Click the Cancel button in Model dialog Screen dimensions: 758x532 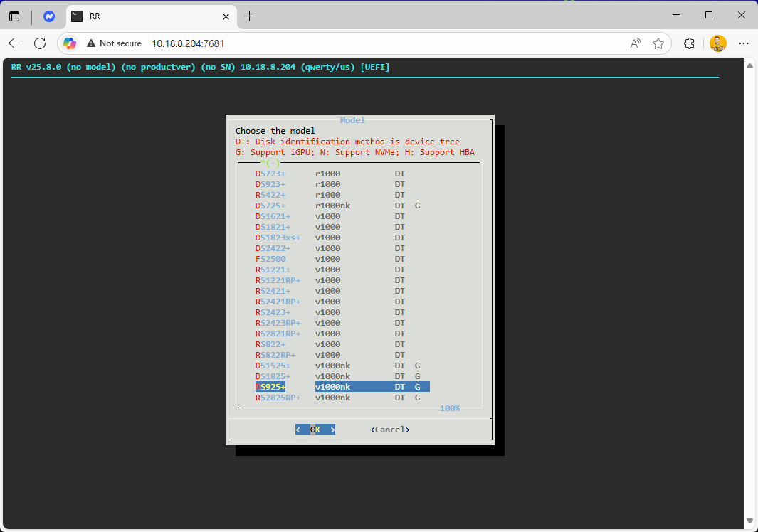click(390, 430)
